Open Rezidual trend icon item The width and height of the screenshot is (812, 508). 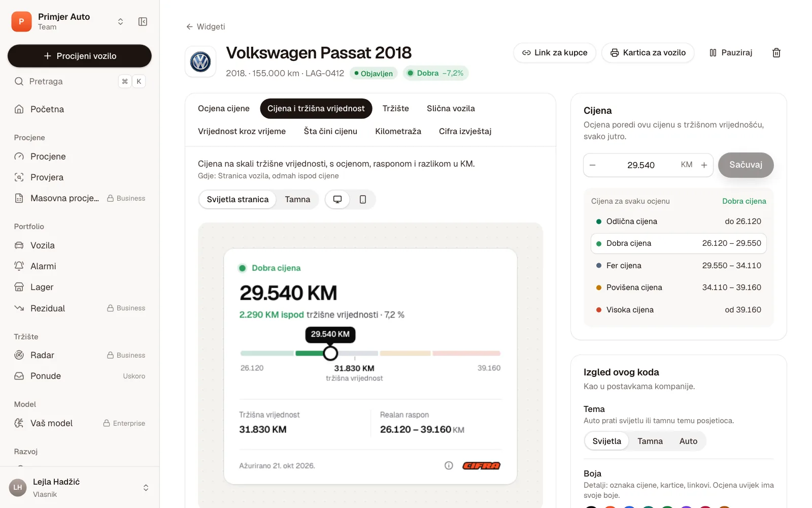(19, 308)
